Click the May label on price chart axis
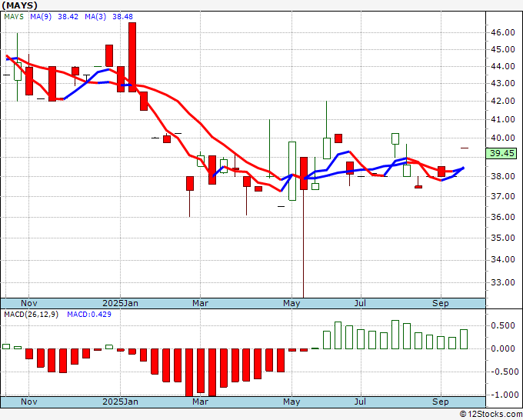The width and height of the screenshot is (523, 420). pyautogui.click(x=291, y=303)
